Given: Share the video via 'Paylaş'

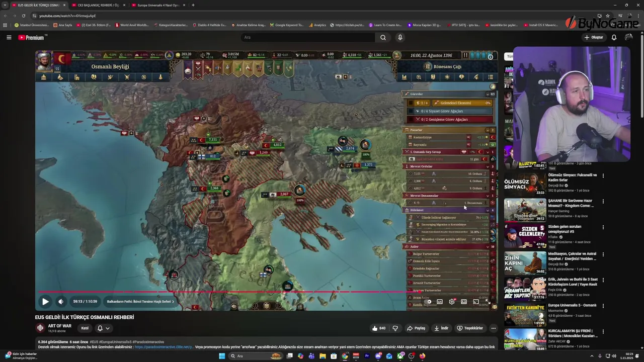Looking at the screenshot, I should click(x=416, y=328).
